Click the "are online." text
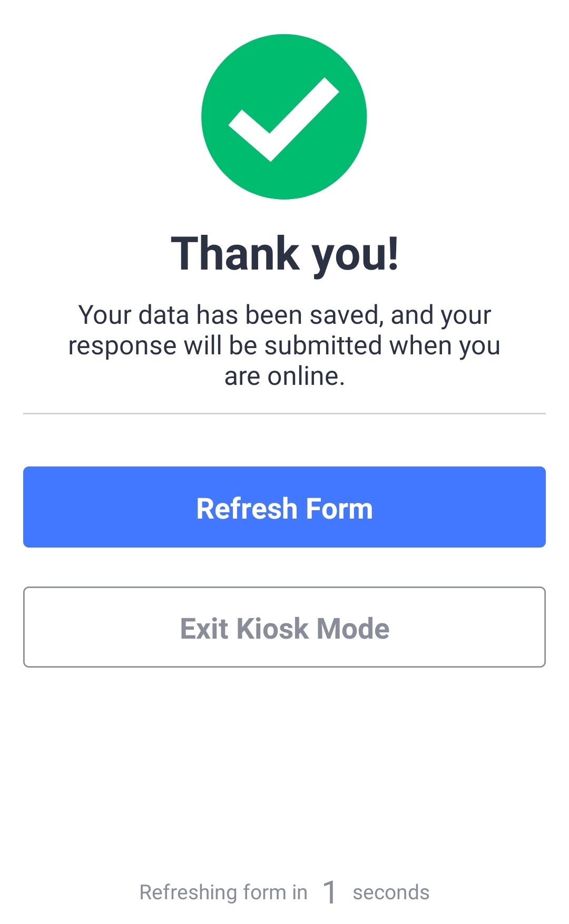This screenshot has width=569, height=924. tap(284, 376)
